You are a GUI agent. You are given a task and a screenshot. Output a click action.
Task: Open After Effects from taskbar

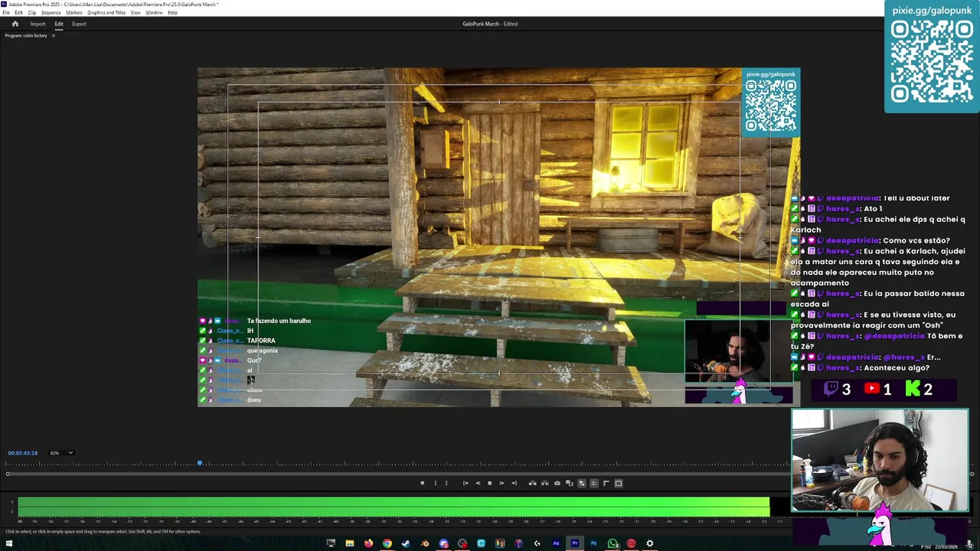(x=556, y=543)
